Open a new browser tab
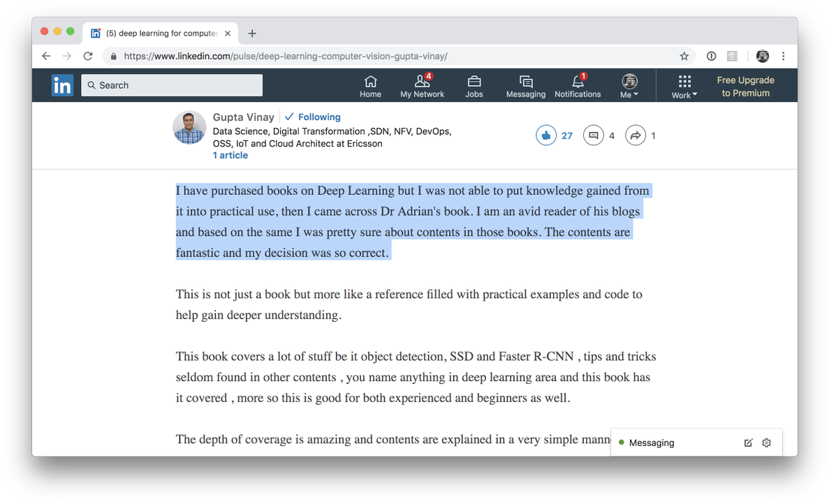 tap(252, 34)
